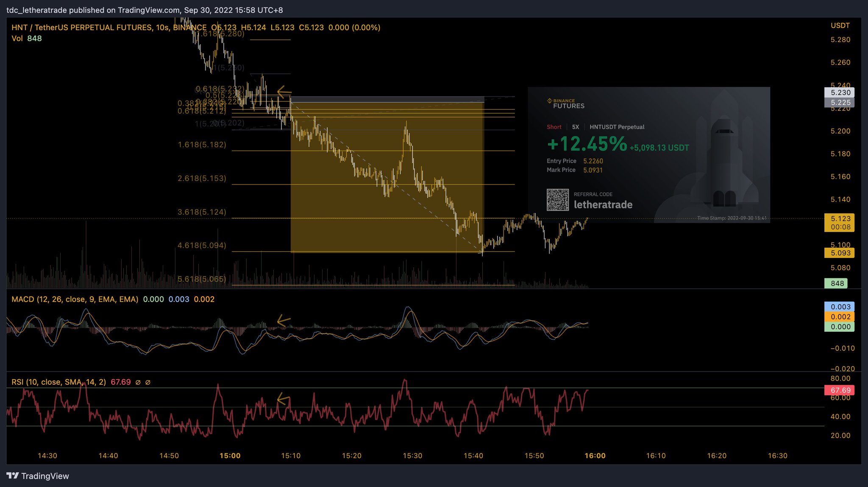
Task: Click the USDT currency label on price axis
Action: (840, 25)
